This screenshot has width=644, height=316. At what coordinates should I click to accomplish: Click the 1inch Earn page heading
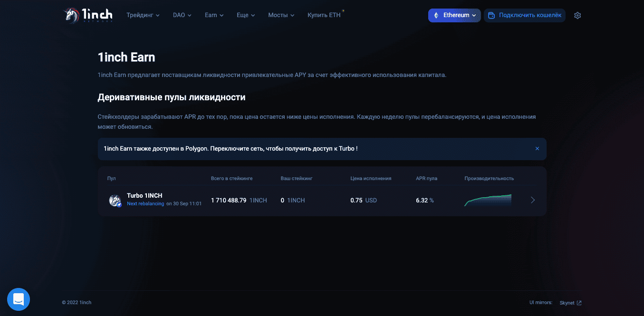tap(126, 57)
